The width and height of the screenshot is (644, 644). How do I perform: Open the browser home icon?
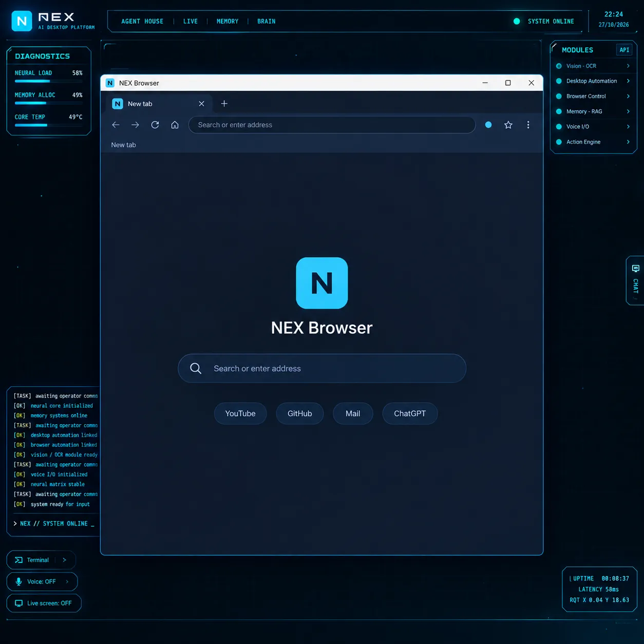[175, 125]
